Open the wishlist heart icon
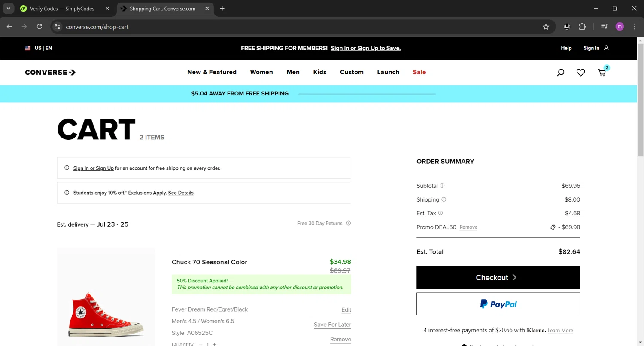The height and width of the screenshot is (346, 644). 581,73
